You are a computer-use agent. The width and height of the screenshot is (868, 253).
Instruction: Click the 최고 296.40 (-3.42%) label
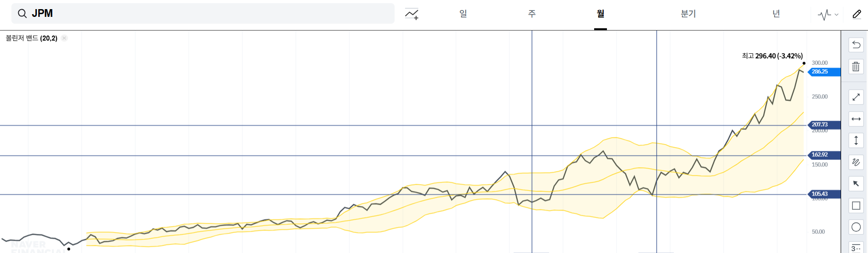click(772, 56)
